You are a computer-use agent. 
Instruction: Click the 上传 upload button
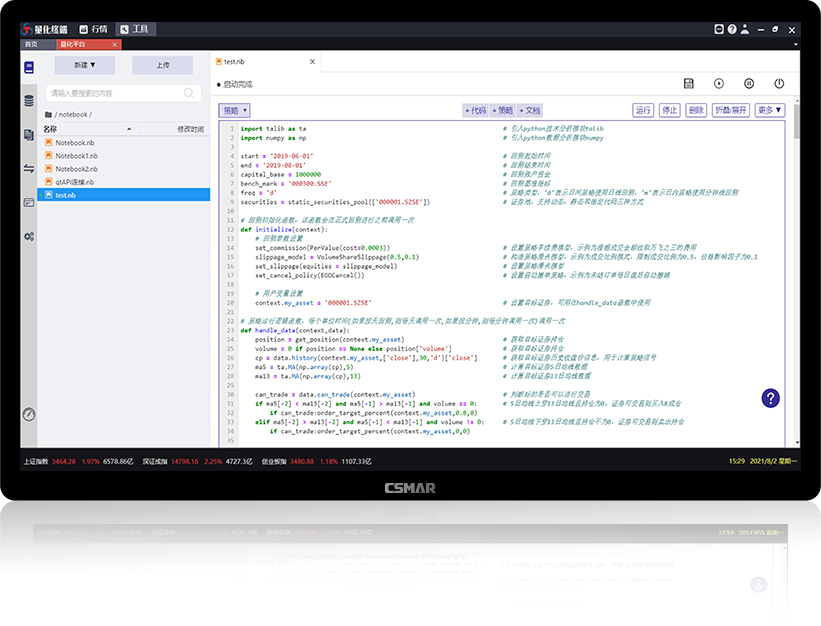[163, 65]
